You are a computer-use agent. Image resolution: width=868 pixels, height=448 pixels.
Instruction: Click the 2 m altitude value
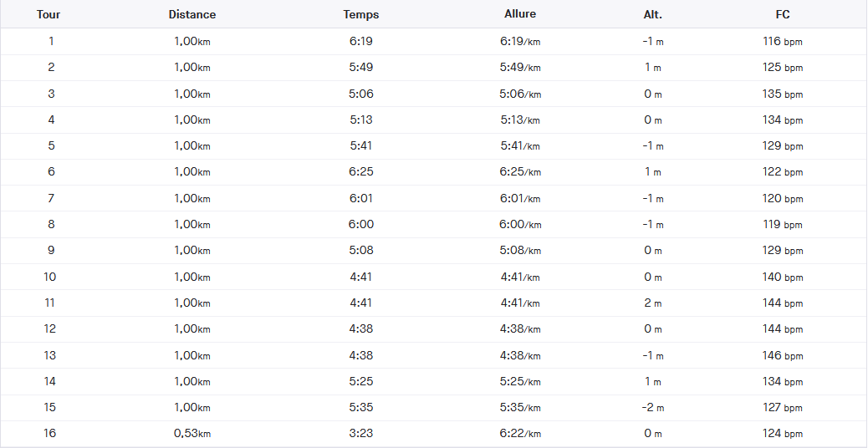652,303
